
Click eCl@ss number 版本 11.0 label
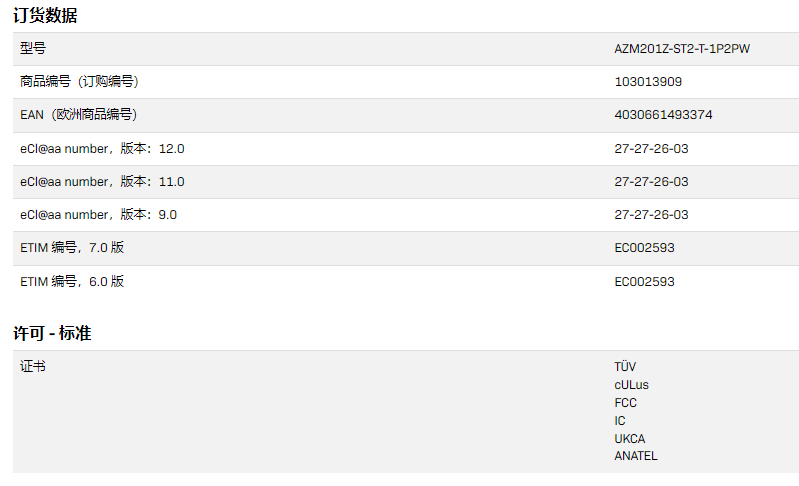(x=102, y=182)
